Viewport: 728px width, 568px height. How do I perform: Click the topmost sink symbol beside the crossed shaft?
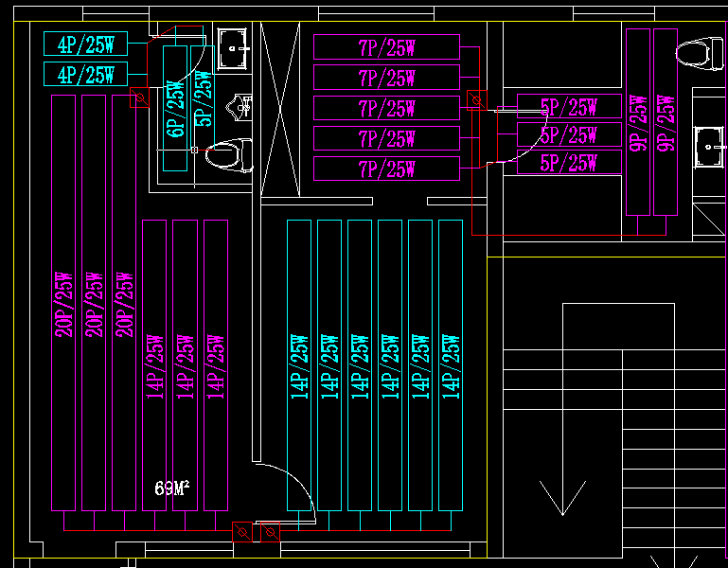pos(233,47)
